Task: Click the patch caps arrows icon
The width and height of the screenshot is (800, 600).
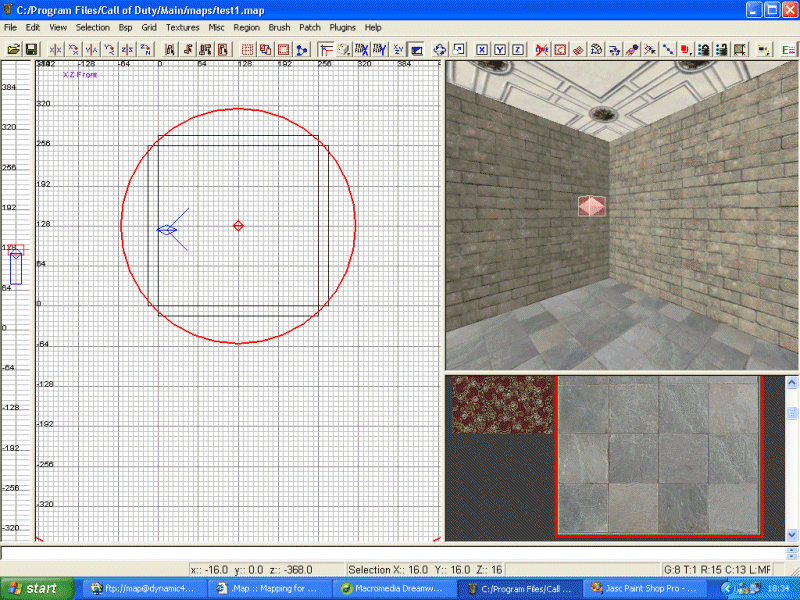Action: [x=614, y=49]
